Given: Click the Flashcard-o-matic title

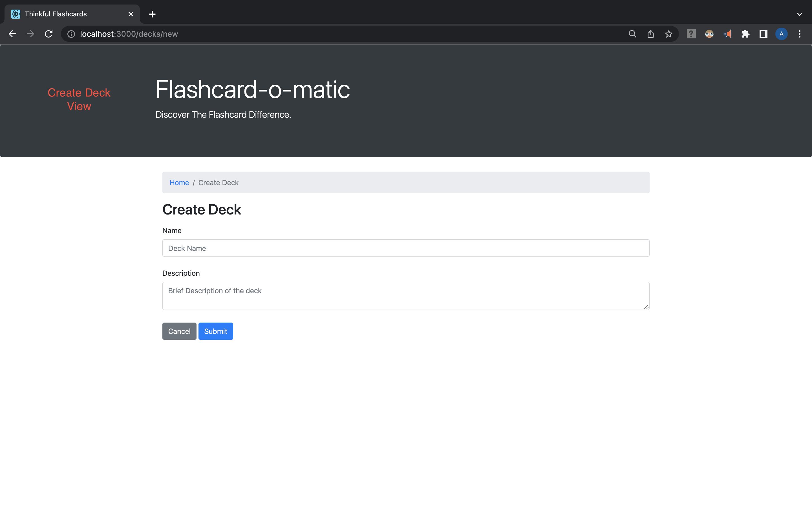Looking at the screenshot, I should coord(253,89).
